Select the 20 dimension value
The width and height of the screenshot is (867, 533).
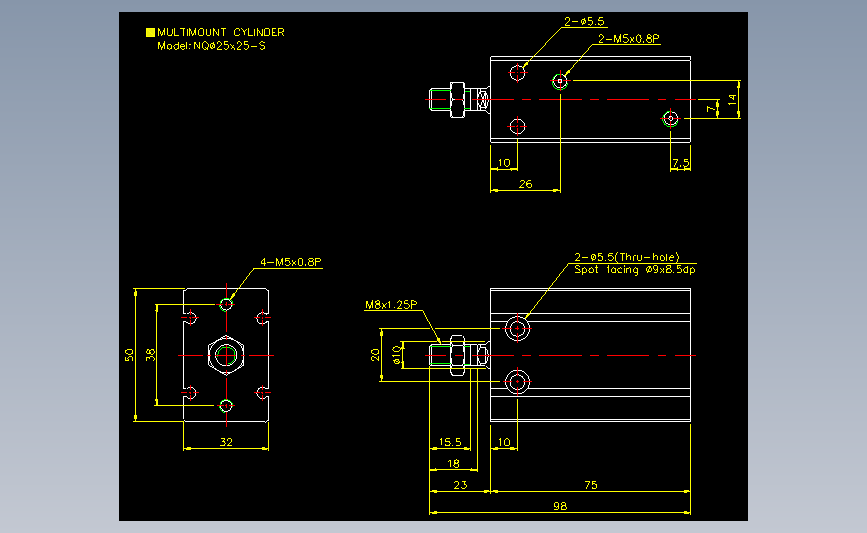pos(375,355)
